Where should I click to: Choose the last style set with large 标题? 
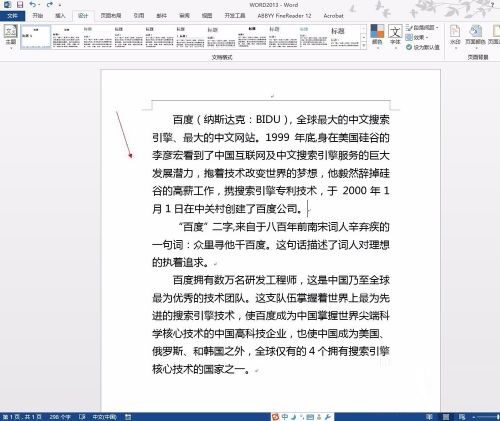[345, 37]
